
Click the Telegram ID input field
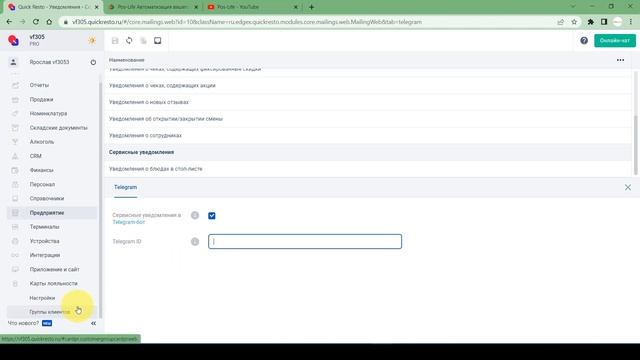[305, 241]
